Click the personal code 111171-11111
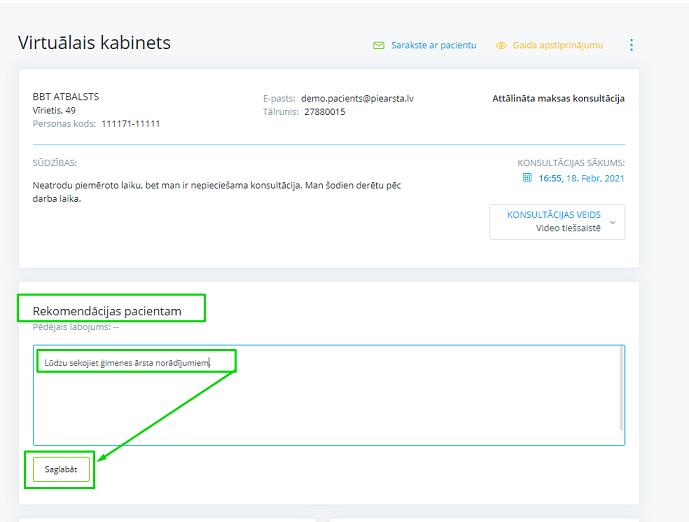This screenshot has height=522, width=689. click(130, 124)
